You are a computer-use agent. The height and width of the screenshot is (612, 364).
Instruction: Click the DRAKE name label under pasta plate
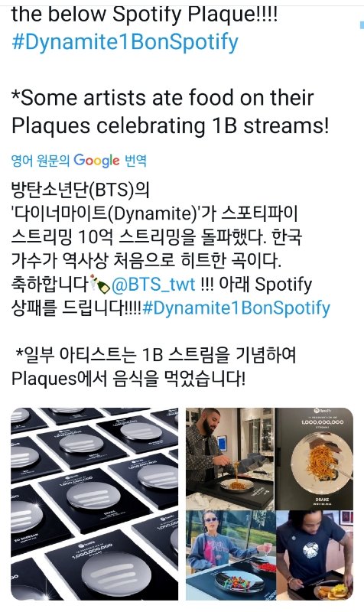[322, 500]
